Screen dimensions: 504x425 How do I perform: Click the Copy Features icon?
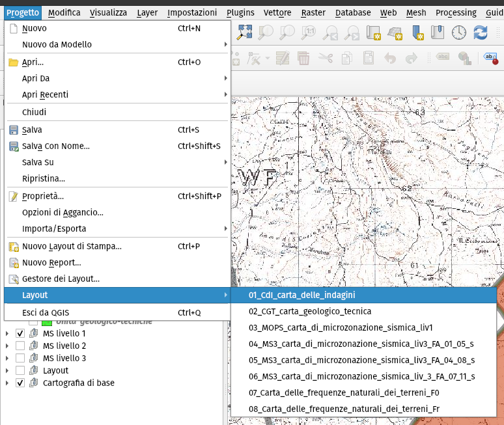point(347,59)
